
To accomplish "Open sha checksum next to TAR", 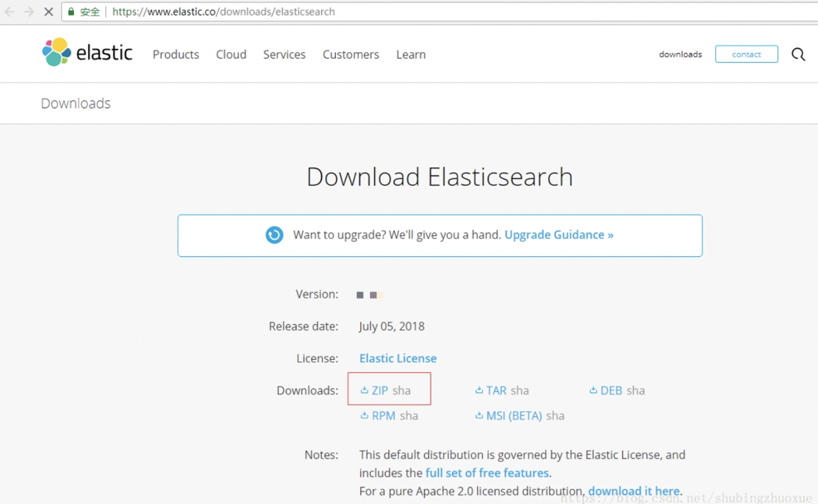I will pyautogui.click(x=519, y=390).
